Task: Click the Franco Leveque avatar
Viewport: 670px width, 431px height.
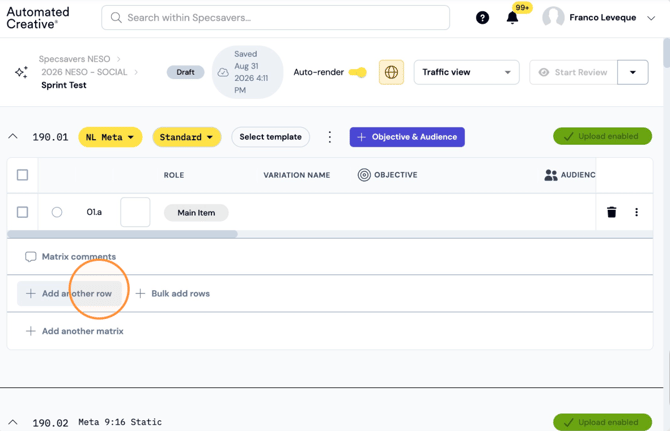Action: [553, 18]
